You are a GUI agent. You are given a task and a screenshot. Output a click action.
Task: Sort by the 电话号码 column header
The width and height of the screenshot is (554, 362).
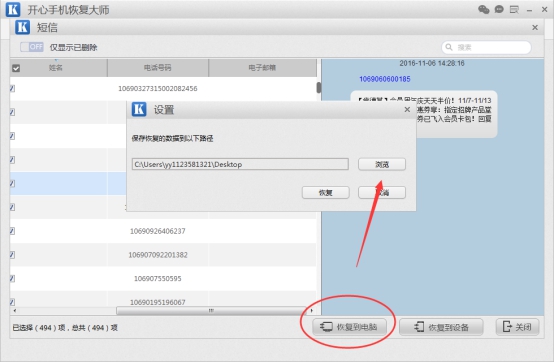click(x=158, y=68)
